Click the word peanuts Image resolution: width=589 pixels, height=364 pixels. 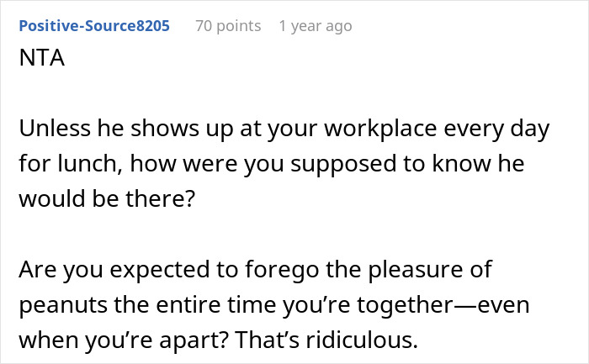[63, 305]
